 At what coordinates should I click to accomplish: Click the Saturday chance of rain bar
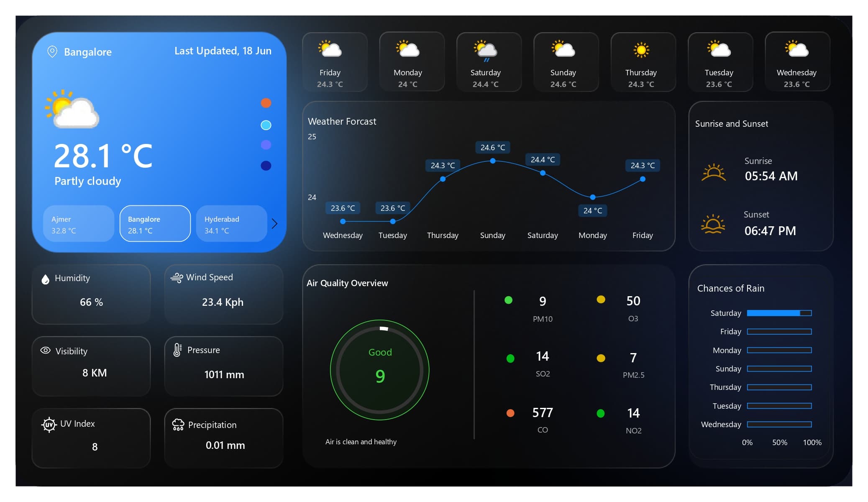[779, 313]
